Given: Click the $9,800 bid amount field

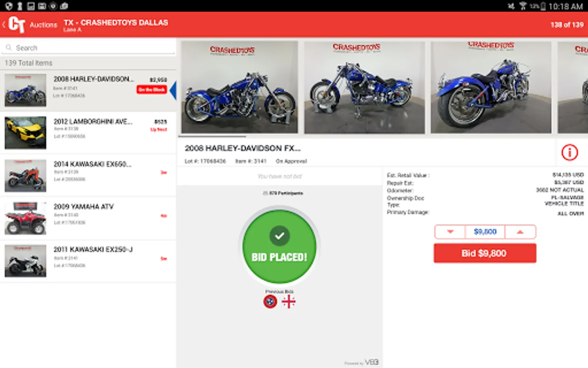Looking at the screenshot, I should tap(485, 232).
